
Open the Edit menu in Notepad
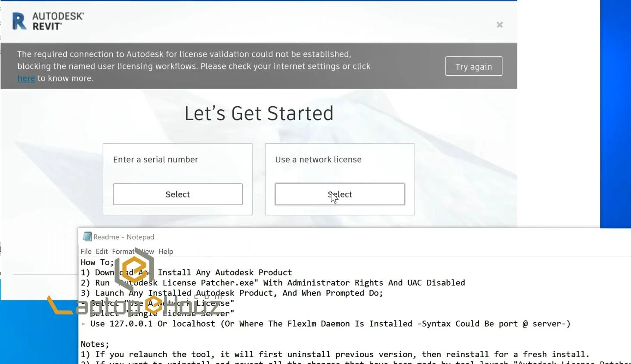tap(102, 251)
